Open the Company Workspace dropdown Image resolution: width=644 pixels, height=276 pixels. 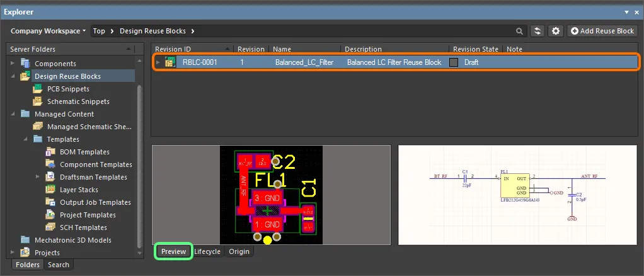48,31
